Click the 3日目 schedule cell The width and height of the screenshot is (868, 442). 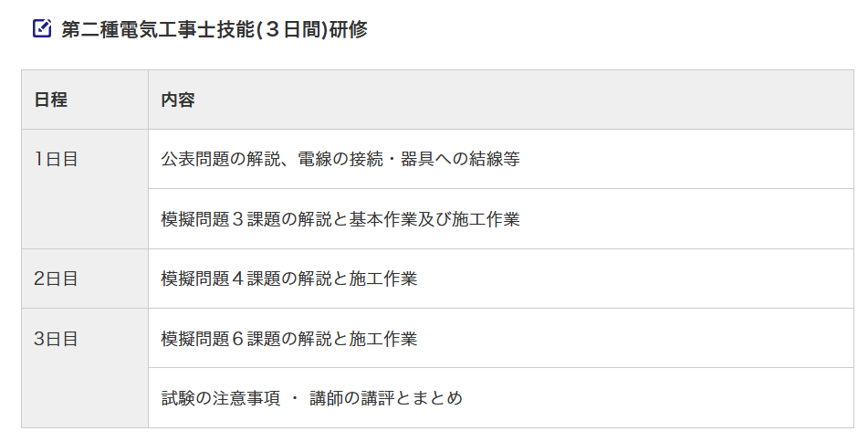tap(56, 339)
